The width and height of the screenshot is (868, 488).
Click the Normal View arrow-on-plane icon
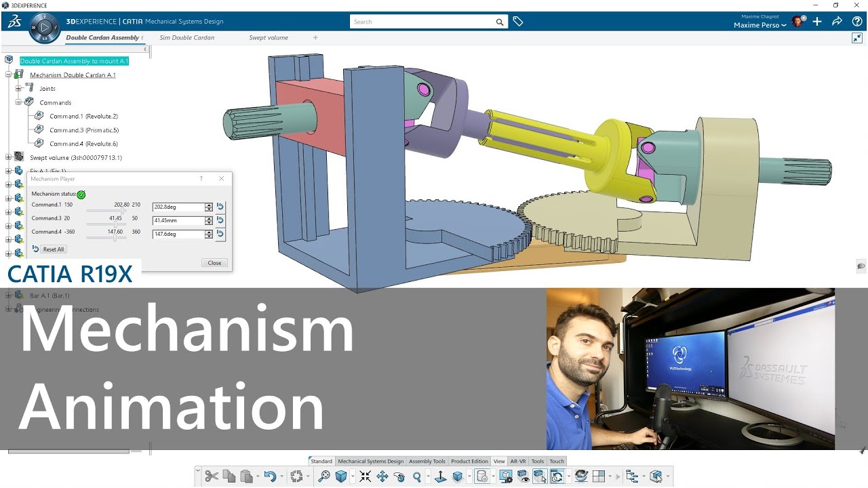coord(441,476)
